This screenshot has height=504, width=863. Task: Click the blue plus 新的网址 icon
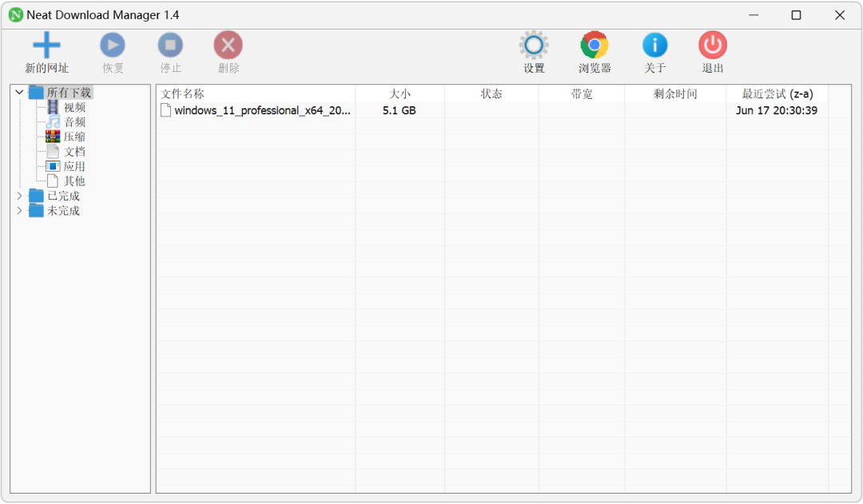coord(46,45)
